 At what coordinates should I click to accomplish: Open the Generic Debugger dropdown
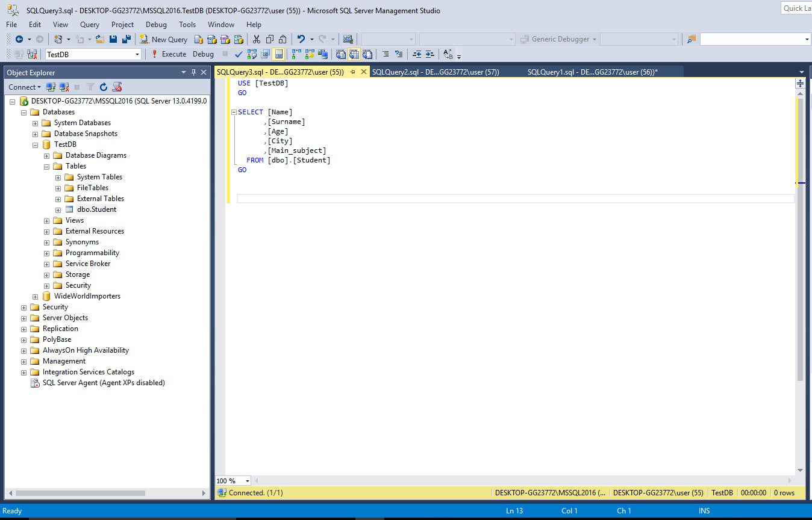click(x=594, y=39)
